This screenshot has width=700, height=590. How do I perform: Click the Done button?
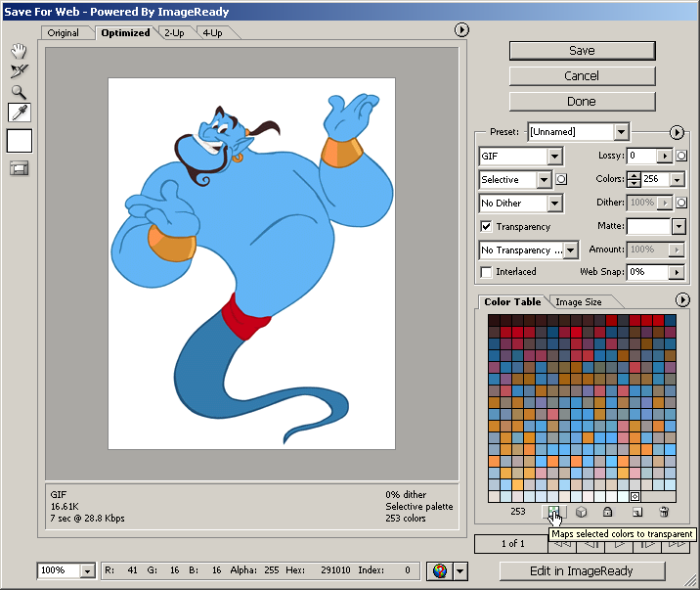coord(582,102)
